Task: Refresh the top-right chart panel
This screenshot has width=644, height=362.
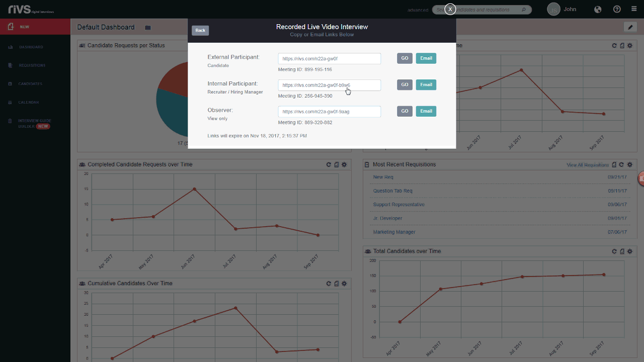Action: coord(614,45)
